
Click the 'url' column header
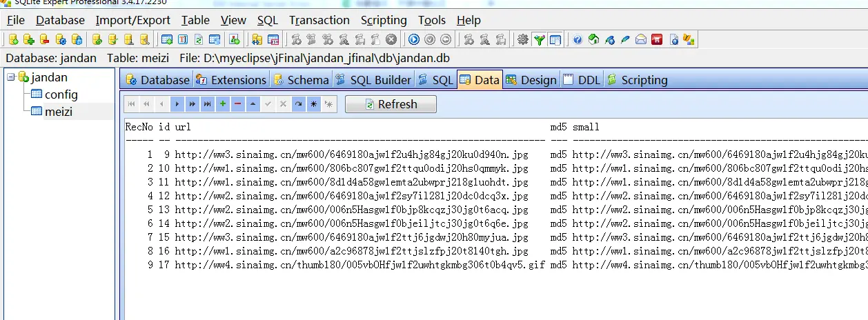click(x=183, y=127)
